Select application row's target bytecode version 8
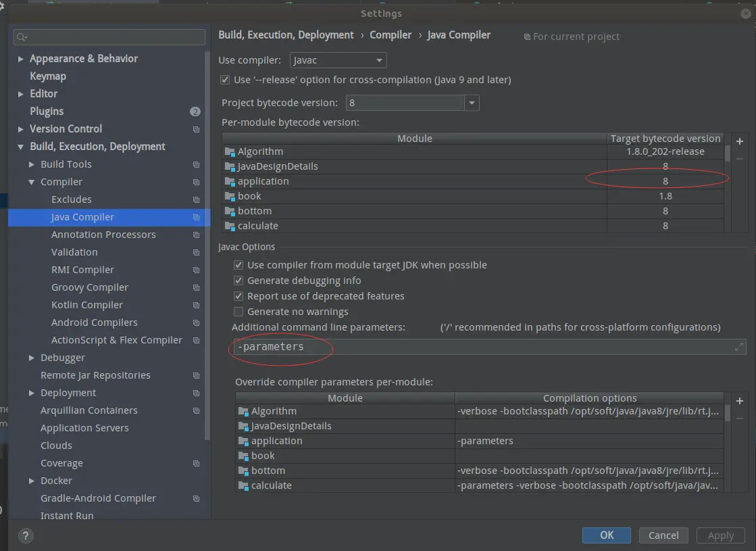Viewport: 756px width, 551px height. (x=665, y=181)
